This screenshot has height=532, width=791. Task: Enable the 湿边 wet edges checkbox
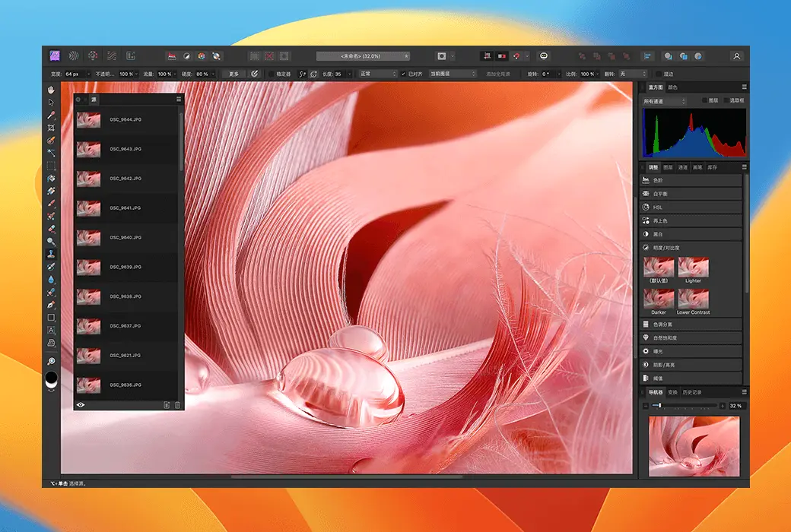pyautogui.click(x=659, y=74)
